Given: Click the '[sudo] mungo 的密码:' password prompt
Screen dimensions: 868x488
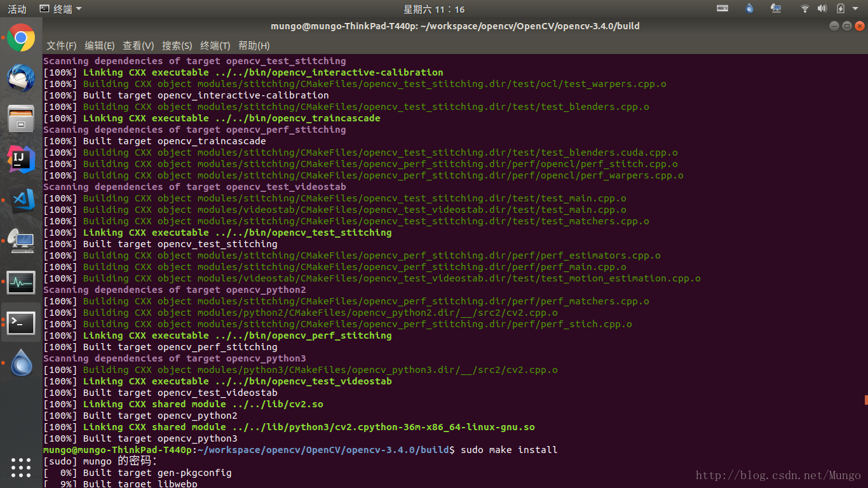Looking at the screenshot, I should click(x=100, y=461).
